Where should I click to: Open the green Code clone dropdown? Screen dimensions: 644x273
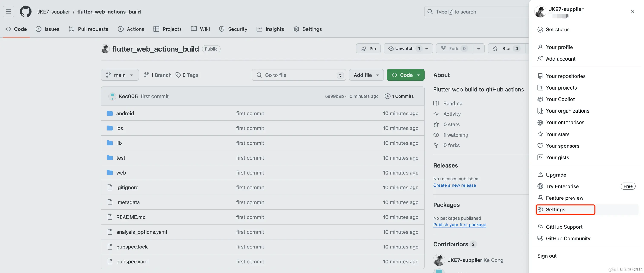405,75
